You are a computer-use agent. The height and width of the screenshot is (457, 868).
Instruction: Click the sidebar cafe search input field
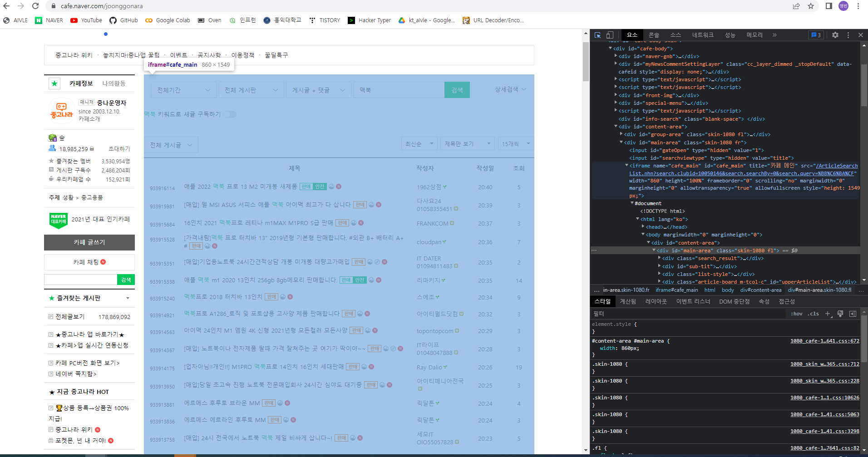click(x=80, y=280)
